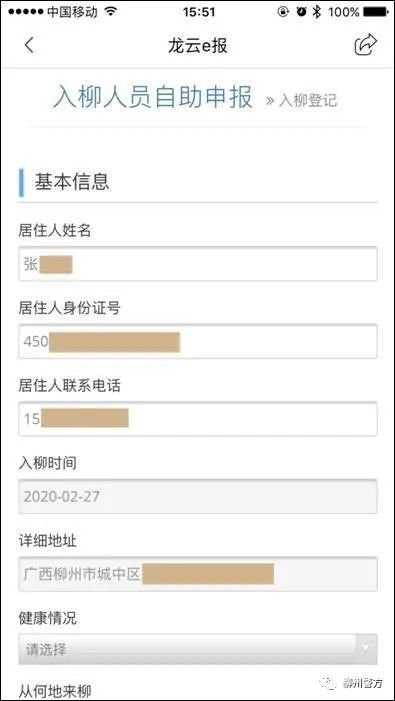395x701 pixels.
Task: Tap the battery indicator icon
Action: [x=376, y=13]
